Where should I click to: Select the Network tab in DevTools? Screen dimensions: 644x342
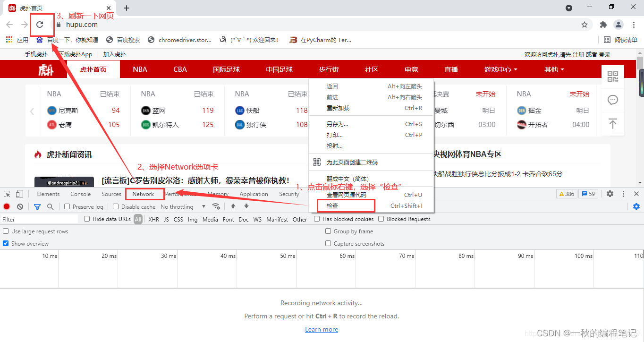[143, 194]
